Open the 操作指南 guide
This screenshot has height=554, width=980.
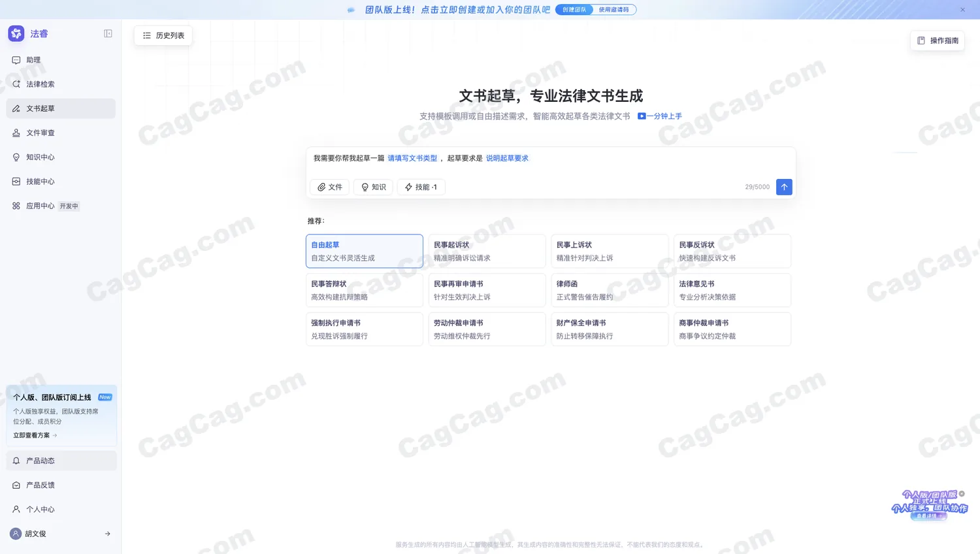(938, 41)
